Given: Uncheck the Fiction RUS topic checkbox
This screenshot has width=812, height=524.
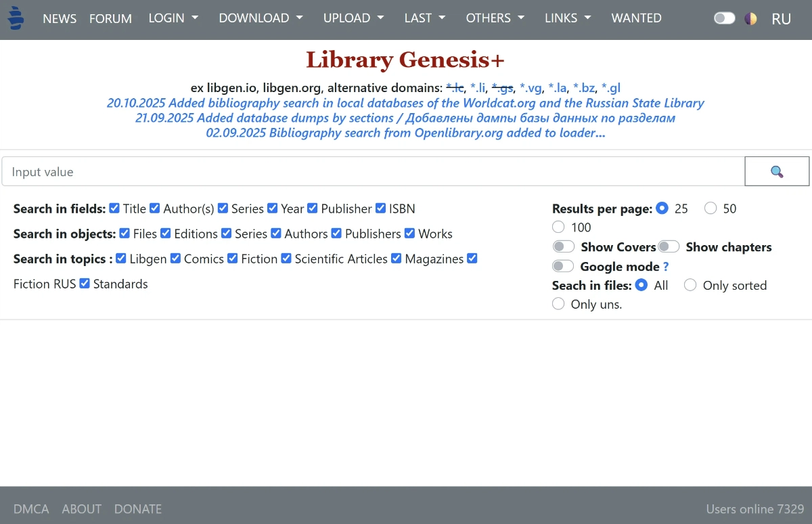Looking at the screenshot, I should point(472,259).
